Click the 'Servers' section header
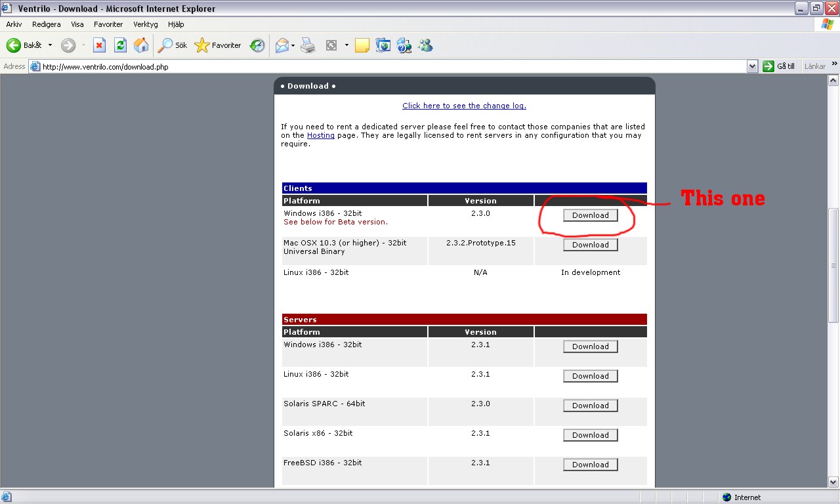 [x=300, y=320]
